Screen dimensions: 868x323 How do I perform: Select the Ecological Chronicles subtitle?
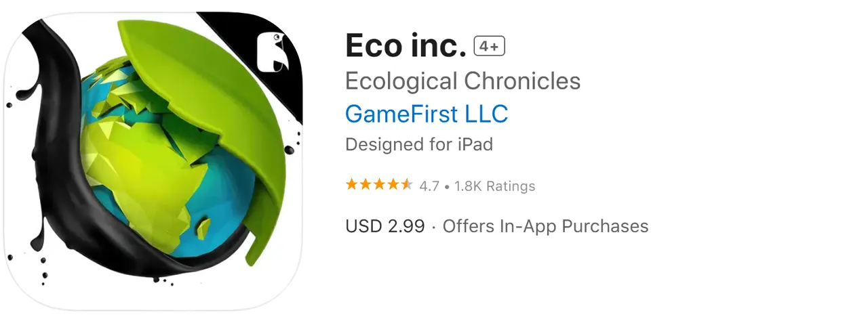[x=463, y=81]
